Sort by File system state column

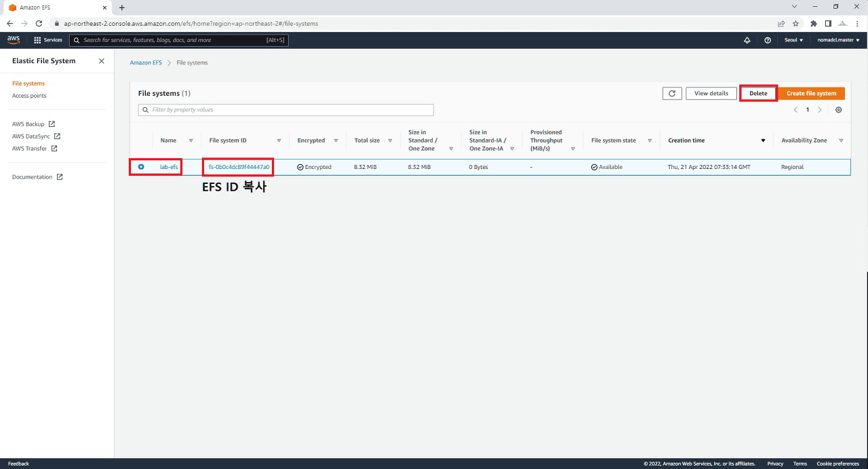tap(649, 140)
